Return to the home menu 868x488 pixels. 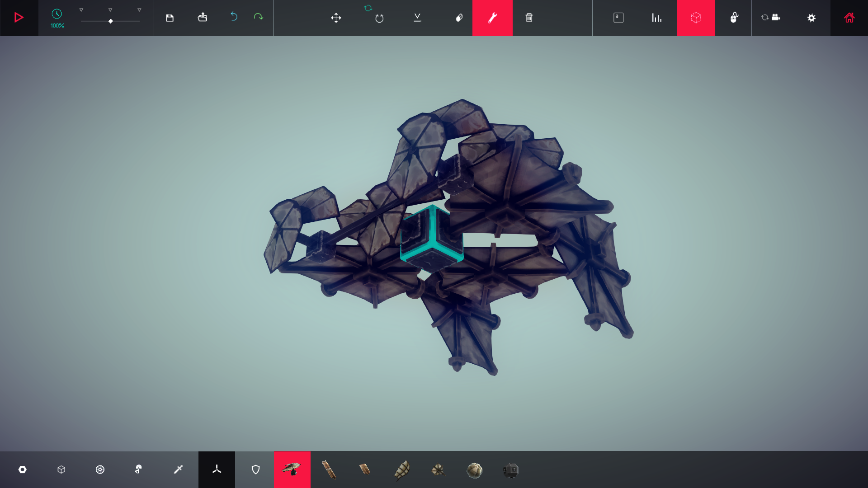(849, 18)
